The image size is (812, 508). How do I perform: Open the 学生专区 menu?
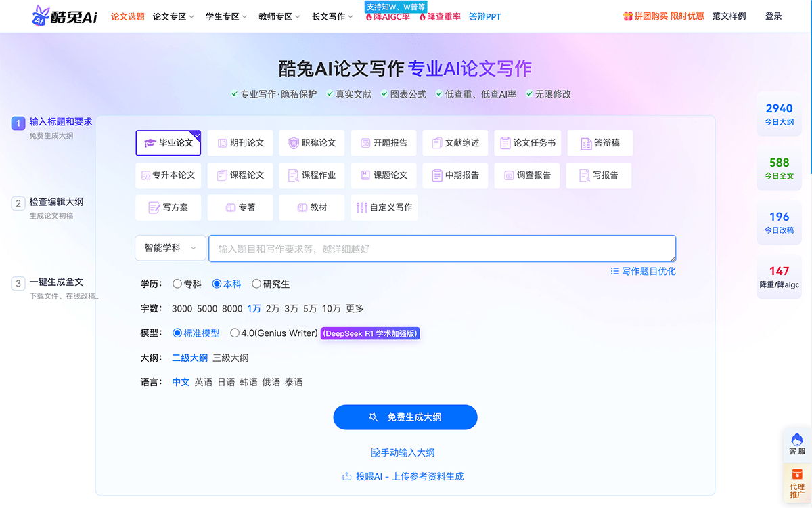pyautogui.click(x=227, y=16)
